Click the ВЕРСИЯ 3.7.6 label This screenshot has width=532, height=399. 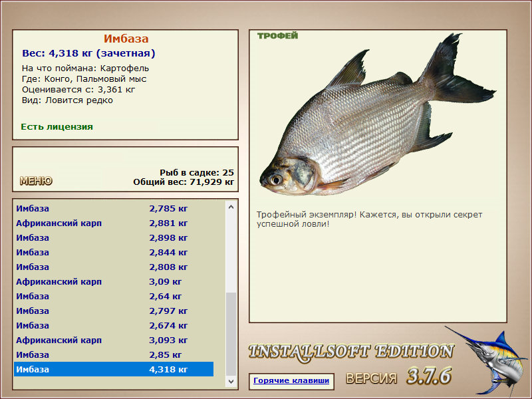[x=398, y=376]
